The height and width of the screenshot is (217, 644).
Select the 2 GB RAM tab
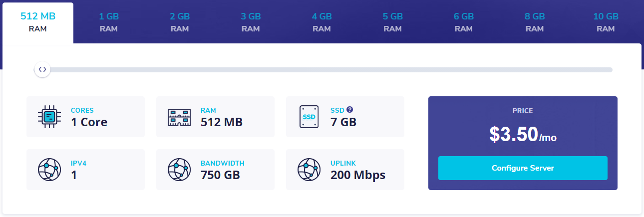pos(179,22)
